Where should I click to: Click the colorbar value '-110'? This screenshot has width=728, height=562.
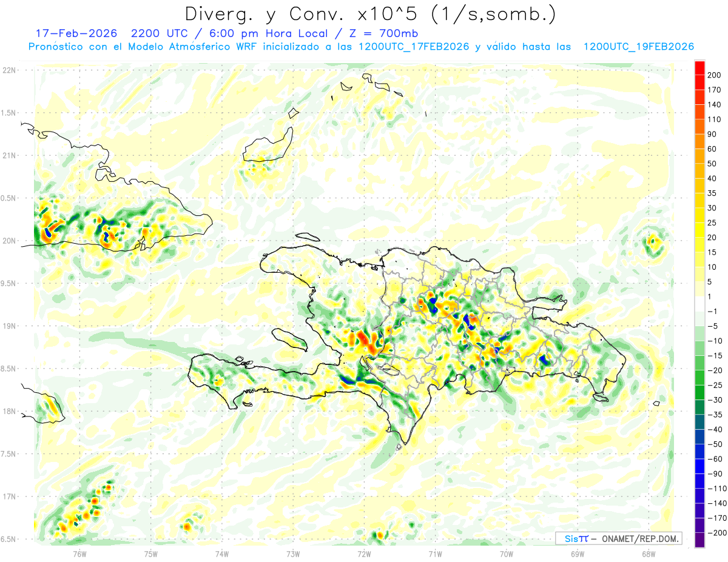(718, 489)
